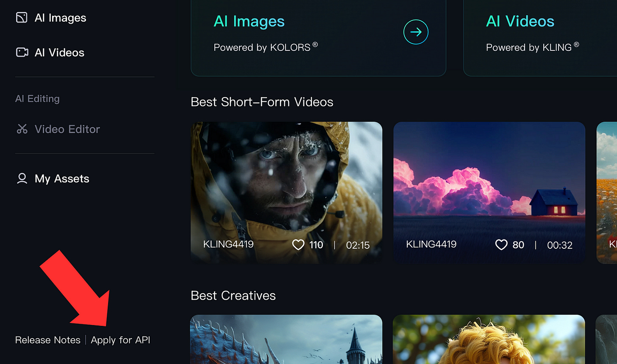The width and height of the screenshot is (617, 364).
Task: Open My Assets via the person icon
Action: [22, 178]
